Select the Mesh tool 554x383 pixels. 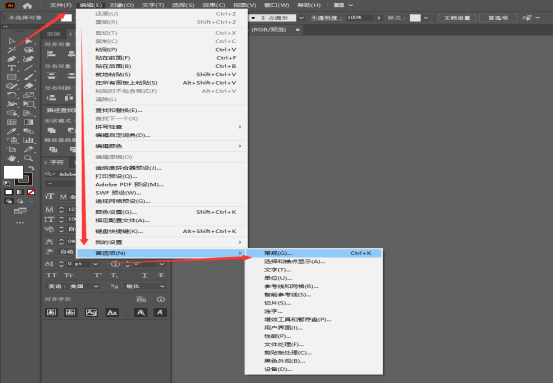point(12,122)
